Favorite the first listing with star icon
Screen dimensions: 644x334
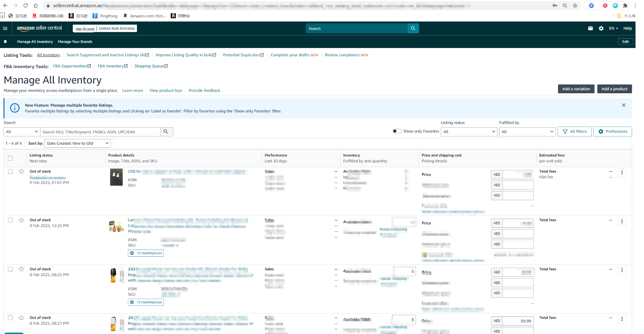(x=21, y=171)
